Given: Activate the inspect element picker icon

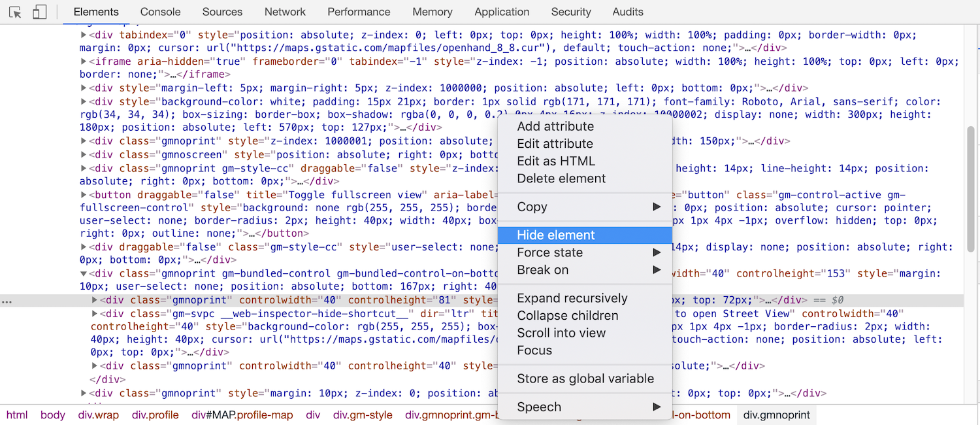Looking at the screenshot, I should click(x=16, y=12).
